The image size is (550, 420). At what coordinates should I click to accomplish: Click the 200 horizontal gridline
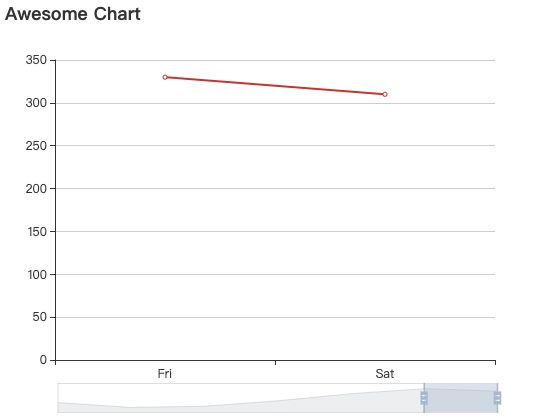[275, 188]
